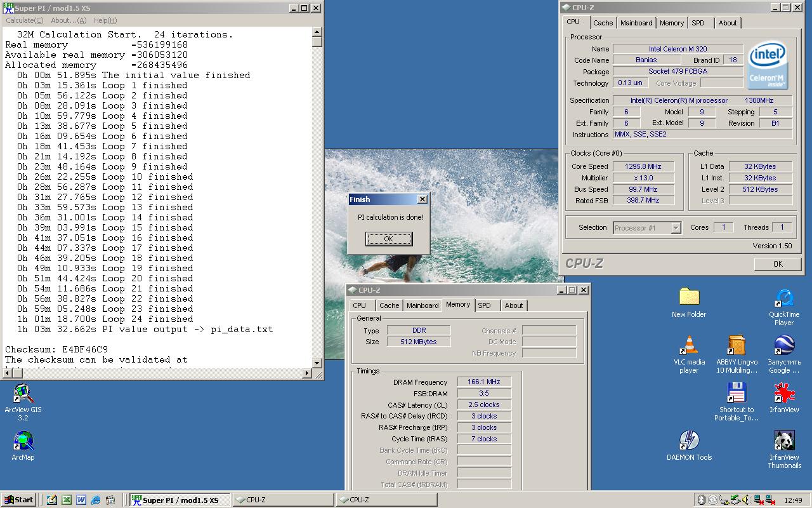Screen dimensions: 812x508
Task: Launch Word from Quick Launch
Action: (x=81, y=500)
